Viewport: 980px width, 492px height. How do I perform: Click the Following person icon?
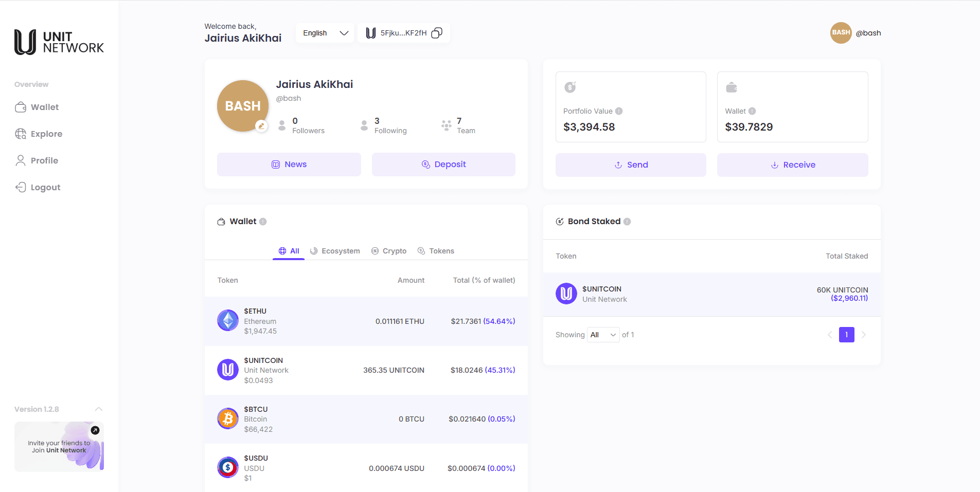coord(364,125)
